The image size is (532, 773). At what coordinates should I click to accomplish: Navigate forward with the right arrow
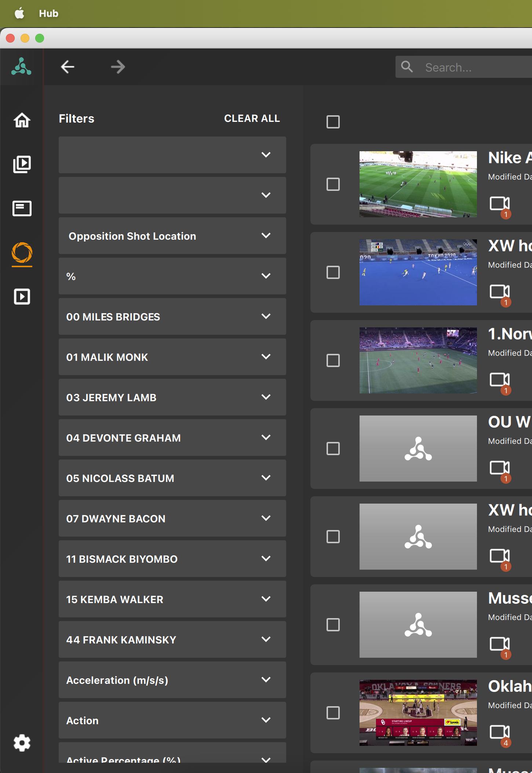click(x=118, y=67)
